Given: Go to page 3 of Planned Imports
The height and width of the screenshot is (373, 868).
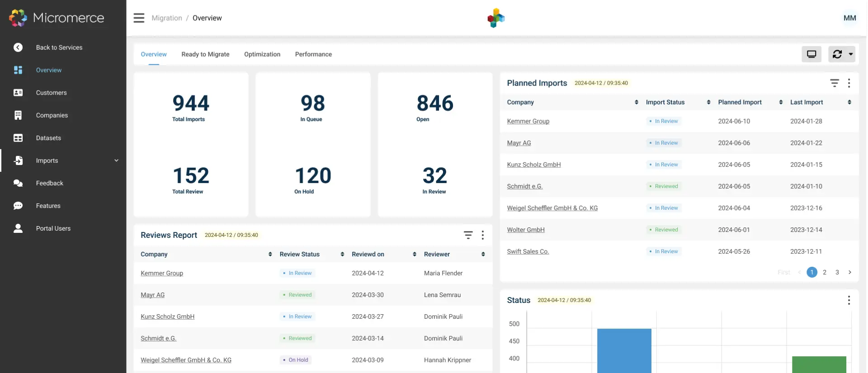Looking at the screenshot, I should 837,272.
